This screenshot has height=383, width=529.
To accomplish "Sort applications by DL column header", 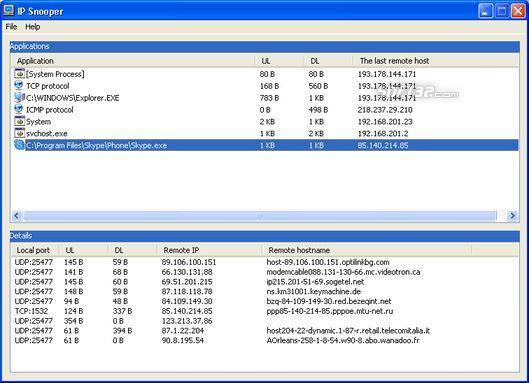I will point(329,61).
